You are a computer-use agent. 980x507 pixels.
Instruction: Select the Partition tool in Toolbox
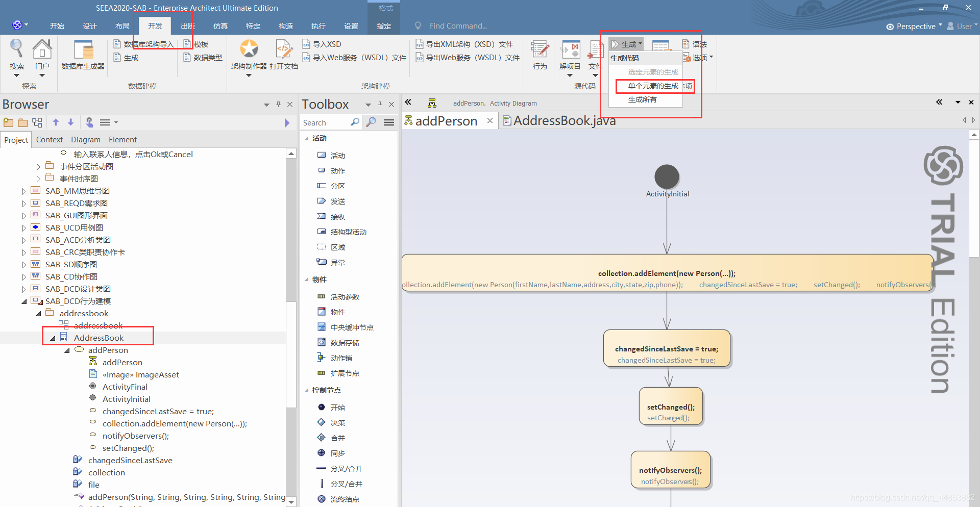point(331,186)
